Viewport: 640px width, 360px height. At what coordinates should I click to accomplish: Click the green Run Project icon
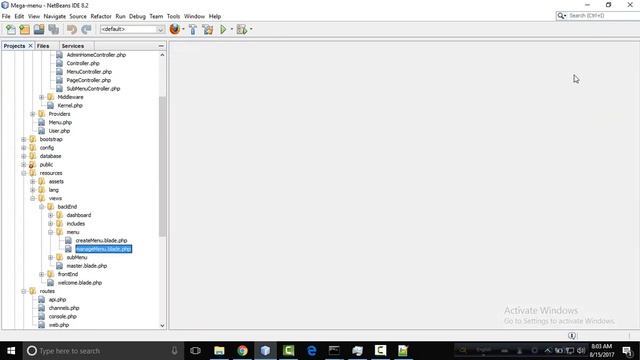223,29
